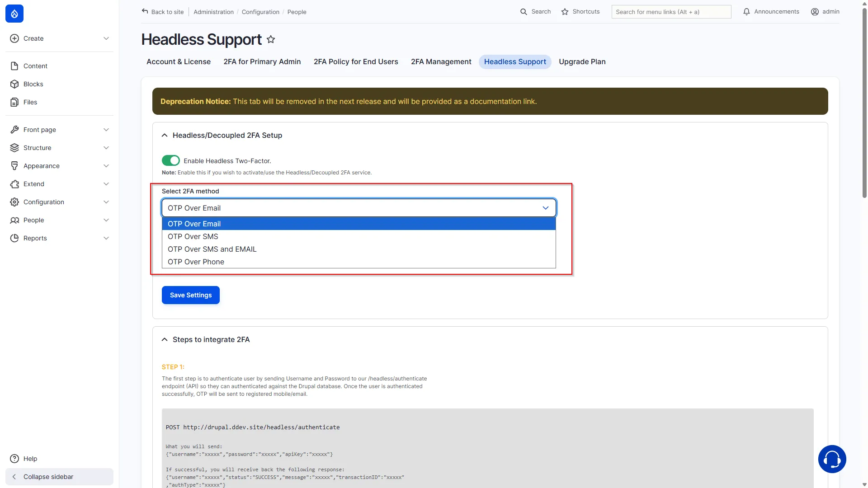Click the Shortcuts star icon
The width and height of the screenshot is (868, 488).
click(565, 12)
